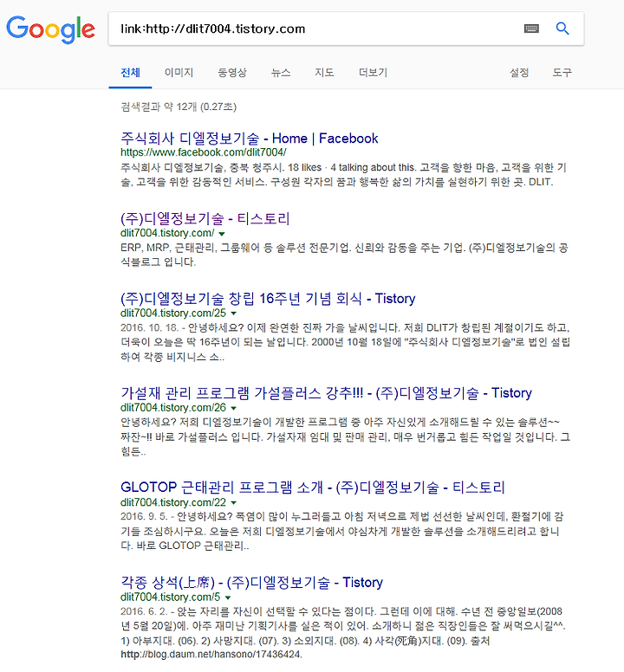Expand arrow next to dlit7004.tistory.com/ URL

coord(222,234)
